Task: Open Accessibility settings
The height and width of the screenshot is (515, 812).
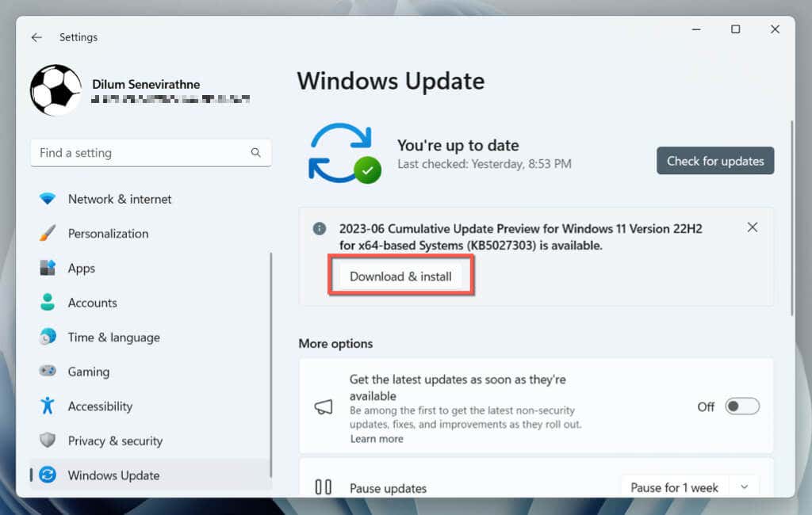Action: [x=150, y=406]
